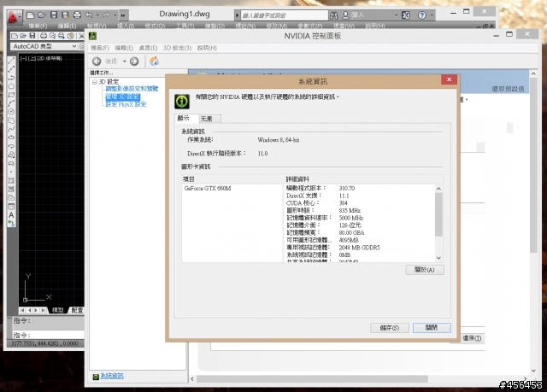Click the Undo arrow in AutoCAD title bar
547x392 pixels.
coord(89,15)
